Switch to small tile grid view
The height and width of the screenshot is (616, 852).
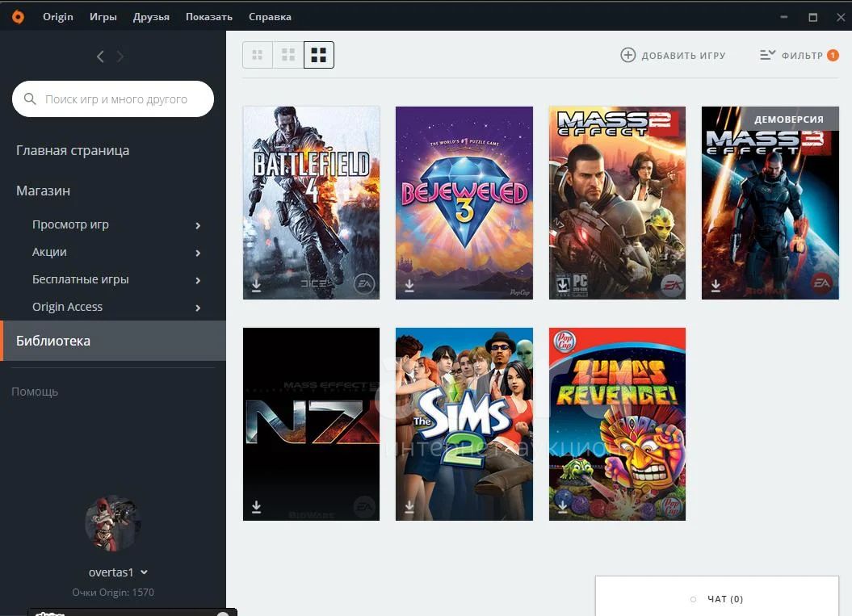[258, 55]
